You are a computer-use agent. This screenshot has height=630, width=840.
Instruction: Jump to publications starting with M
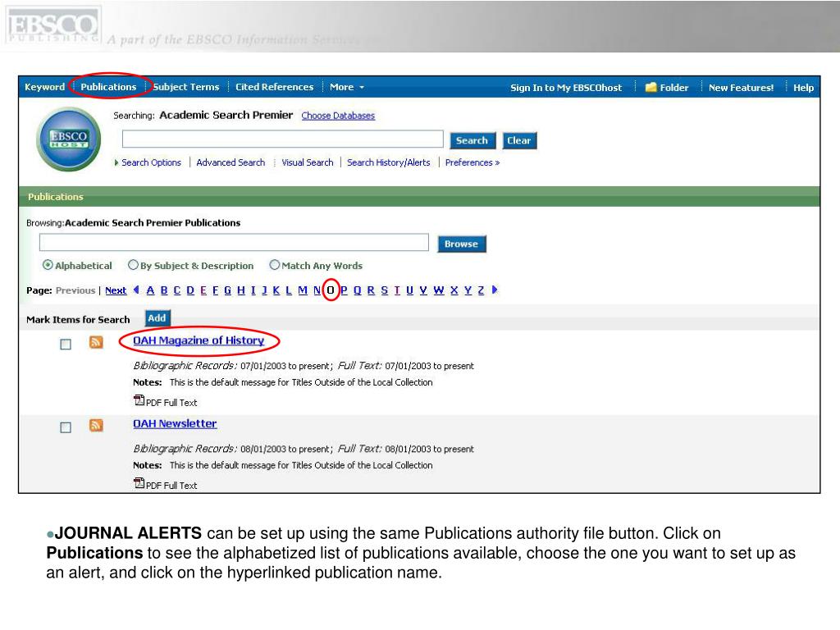pos(303,290)
